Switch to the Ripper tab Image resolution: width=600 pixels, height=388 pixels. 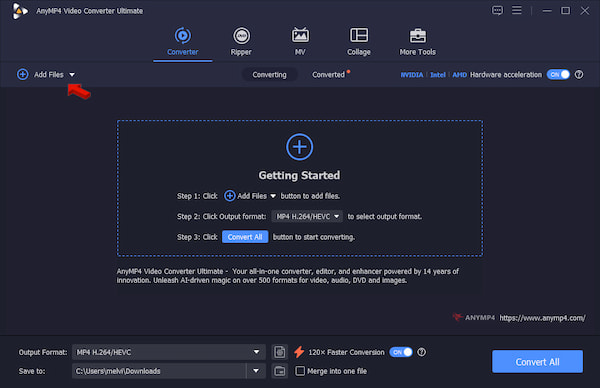coord(241,42)
